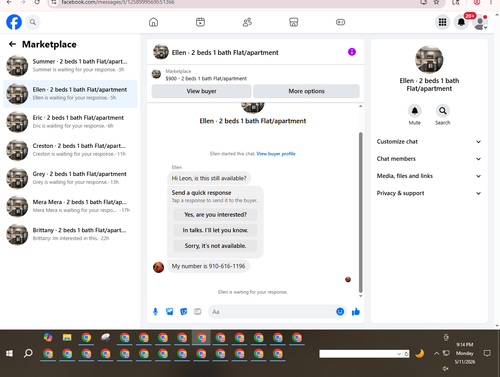Click the 'My number is 910-616-1196' message
This screenshot has width=500, height=377.
tap(208, 266)
